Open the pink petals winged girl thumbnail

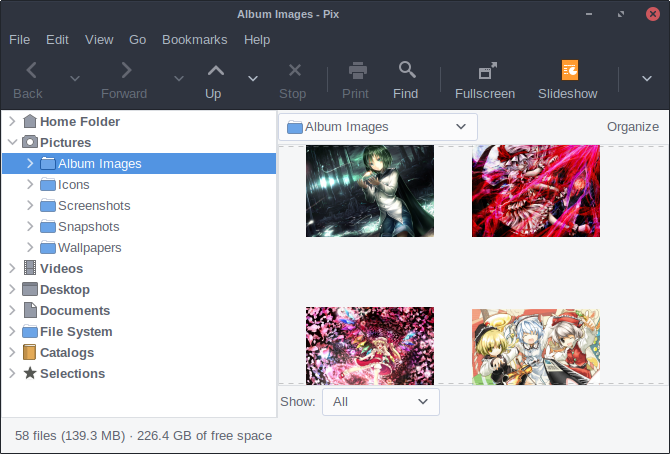click(x=370, y=345)
